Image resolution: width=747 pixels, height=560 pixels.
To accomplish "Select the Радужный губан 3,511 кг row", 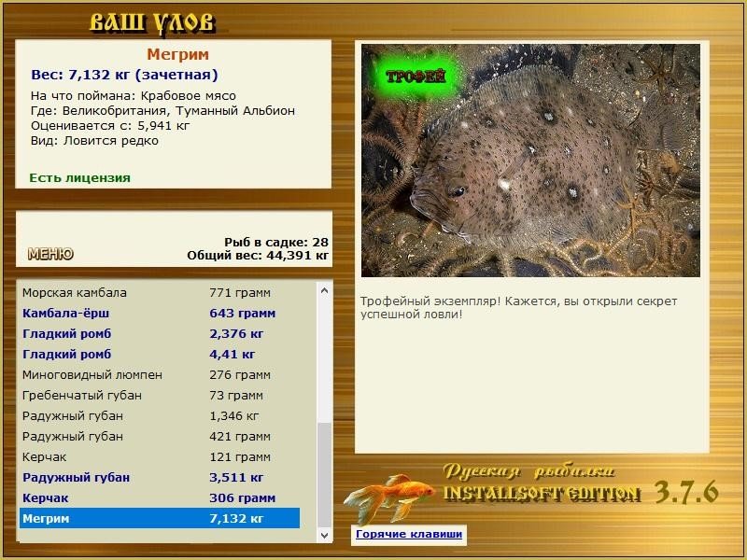I will pos(160,477).
